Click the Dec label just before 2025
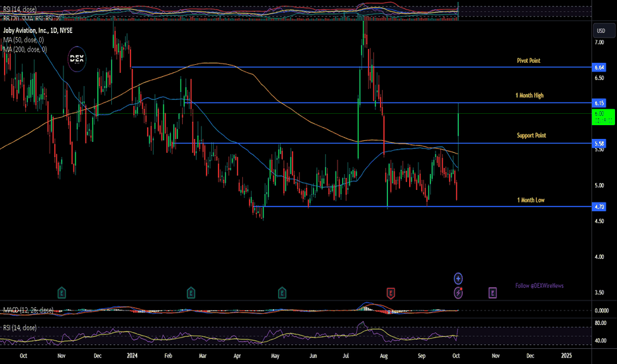Viewport: 617px width, 364px height. click(530, 356)
